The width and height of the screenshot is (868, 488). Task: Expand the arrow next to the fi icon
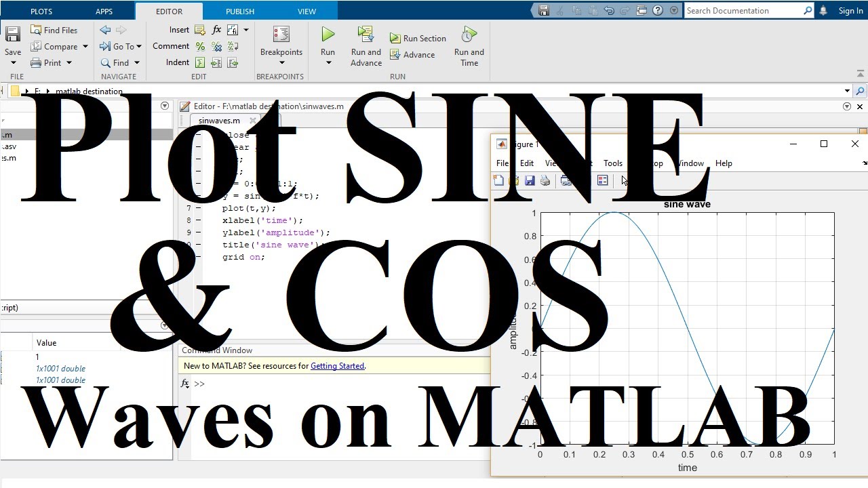coord(246,30)
